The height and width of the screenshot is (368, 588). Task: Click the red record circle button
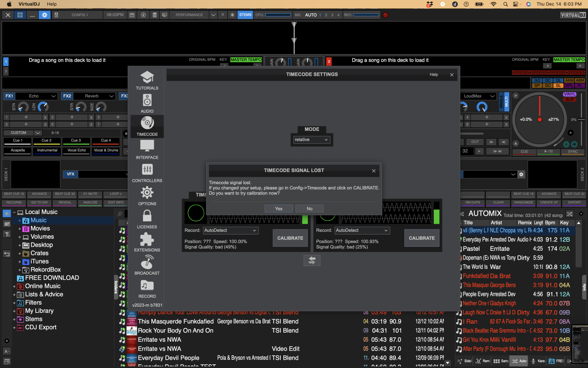[386, 15]
